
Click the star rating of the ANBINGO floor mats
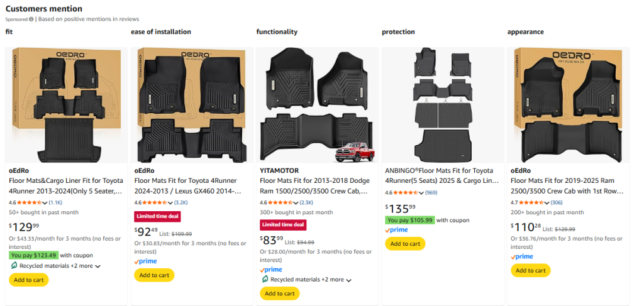tap(408, 192)
